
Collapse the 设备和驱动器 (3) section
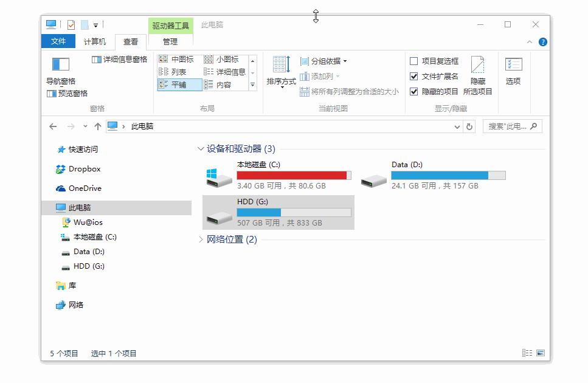tap(201, 147)
